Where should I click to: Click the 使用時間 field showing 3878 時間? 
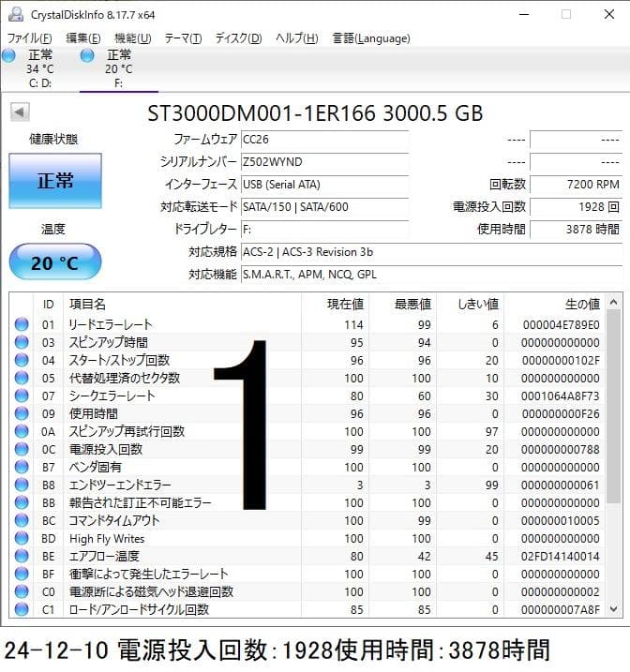pyautogui.click(x=576, y=230)
